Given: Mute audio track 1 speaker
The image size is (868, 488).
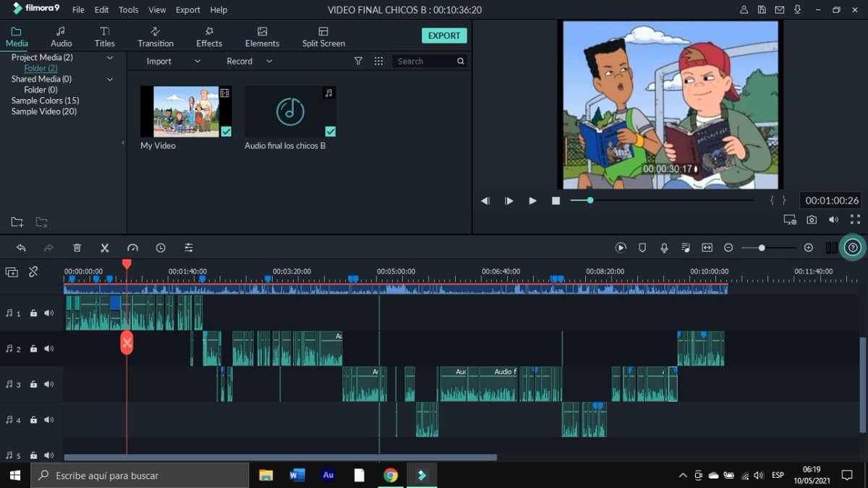Looking at the screenshot, I should point(48,314).
